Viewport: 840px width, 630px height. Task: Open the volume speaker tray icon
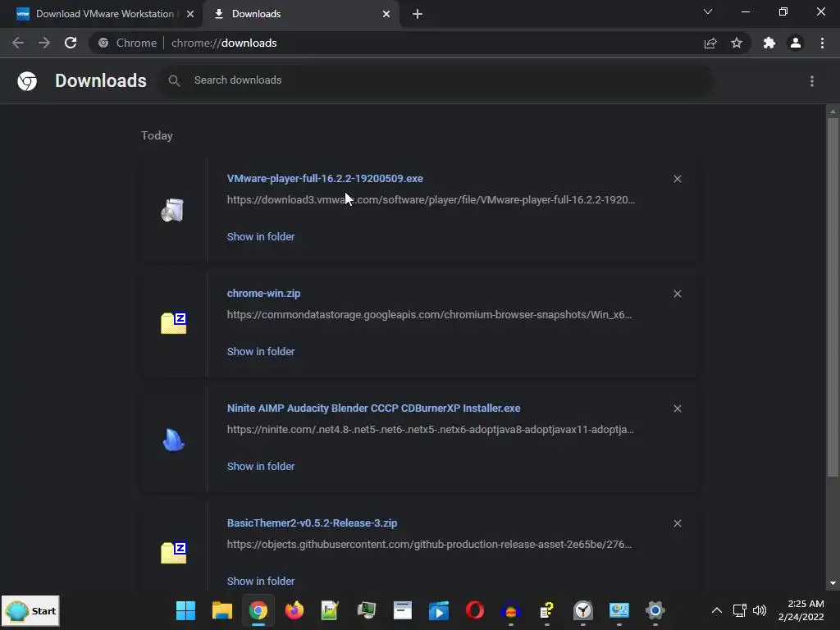(x=760, y=610)
